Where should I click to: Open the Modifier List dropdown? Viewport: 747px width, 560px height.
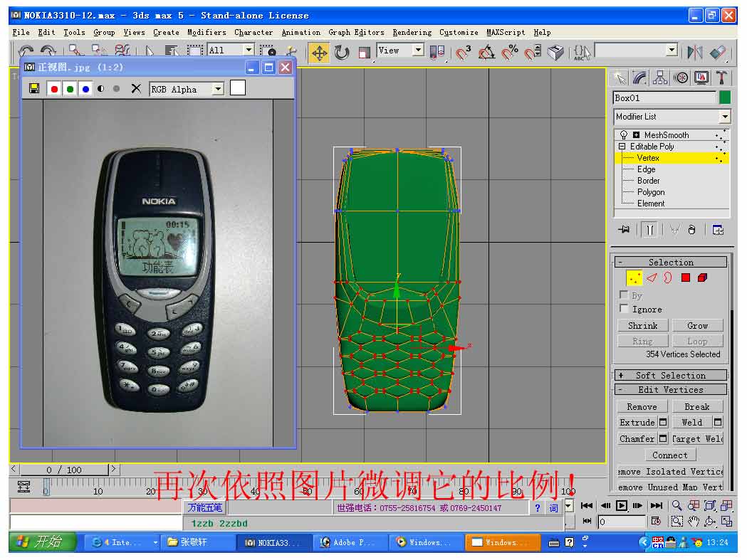pos(724,117)
